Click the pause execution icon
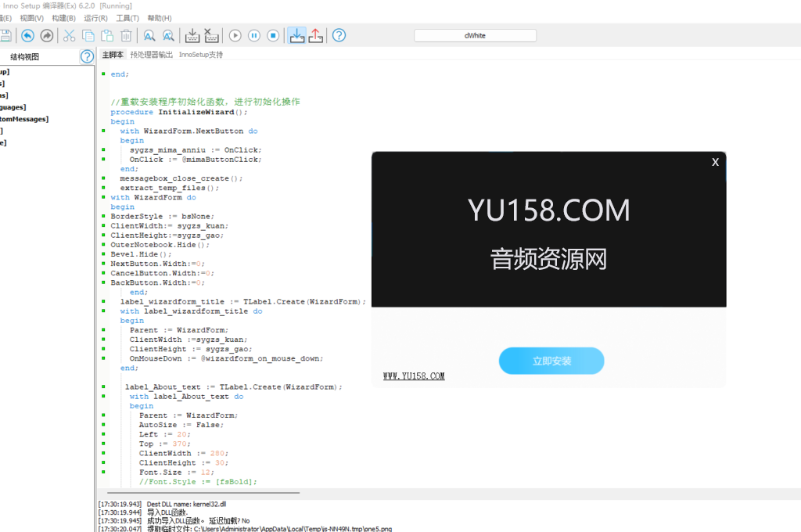 pos(254,35)
